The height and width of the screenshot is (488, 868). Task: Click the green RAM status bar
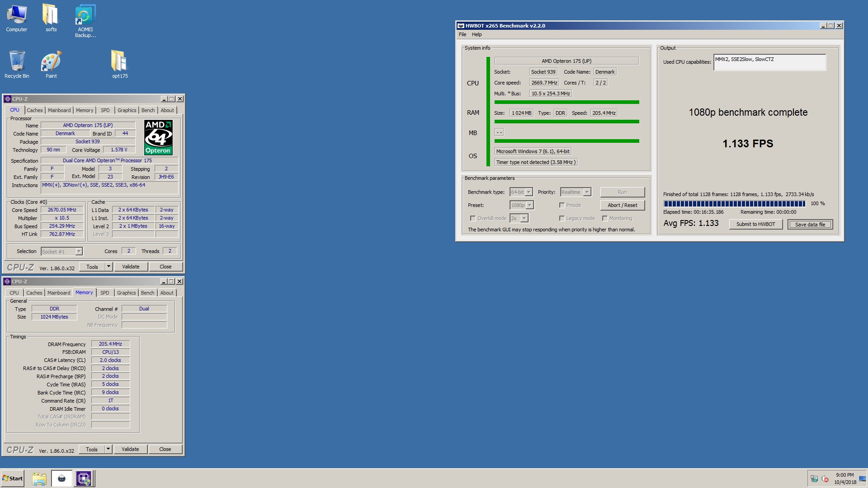pyautogui.click(x=567, y=122)
